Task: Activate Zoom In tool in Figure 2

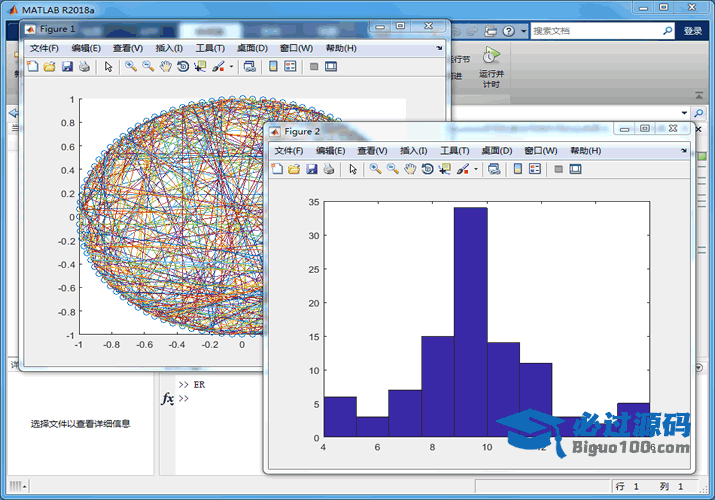Action: 375,169
